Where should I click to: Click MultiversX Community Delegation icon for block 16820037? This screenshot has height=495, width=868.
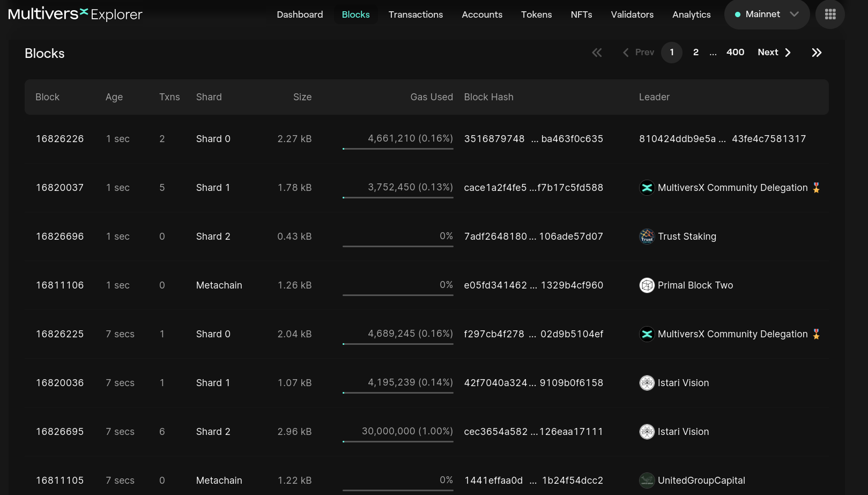tap(647, 188)
